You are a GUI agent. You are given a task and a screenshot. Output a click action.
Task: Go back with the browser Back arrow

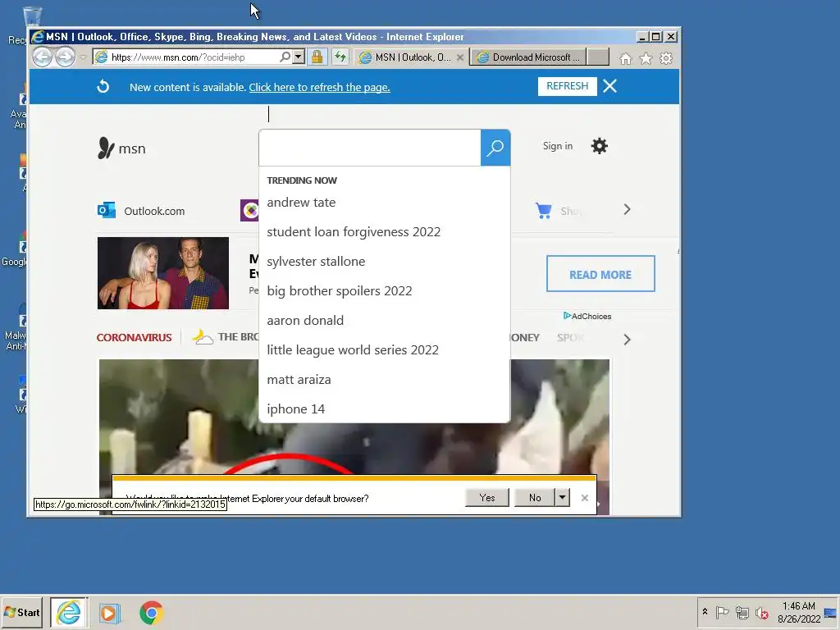pos(43,57)
